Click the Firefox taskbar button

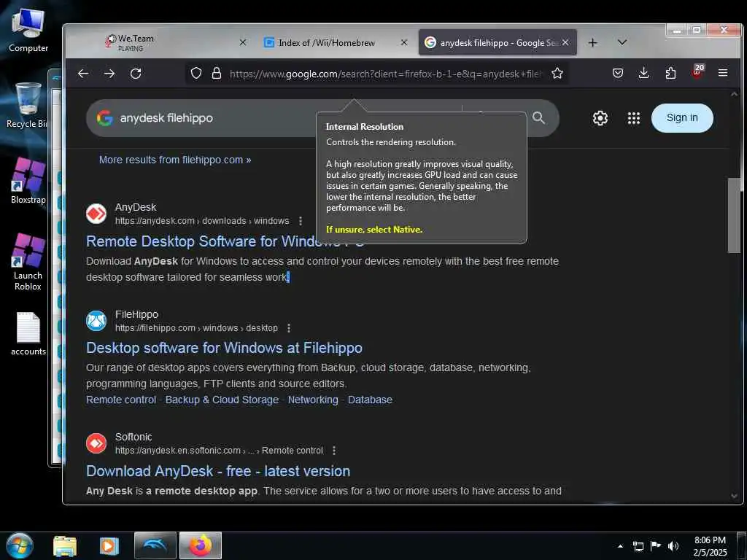point(201,545)
